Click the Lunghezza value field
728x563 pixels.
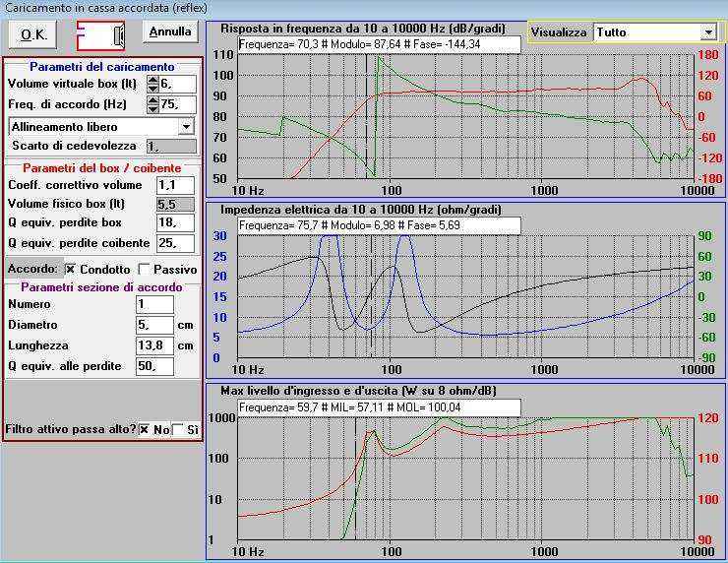[155, 345]
